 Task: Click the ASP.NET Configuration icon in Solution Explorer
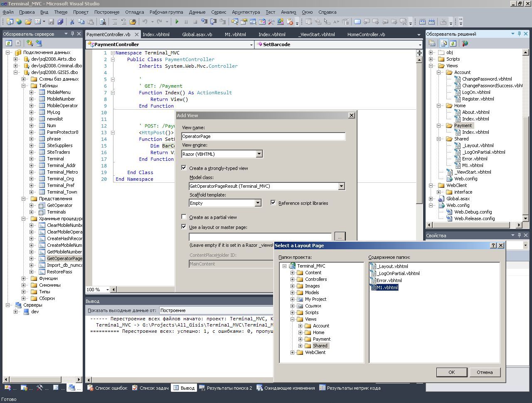(465, 43)
